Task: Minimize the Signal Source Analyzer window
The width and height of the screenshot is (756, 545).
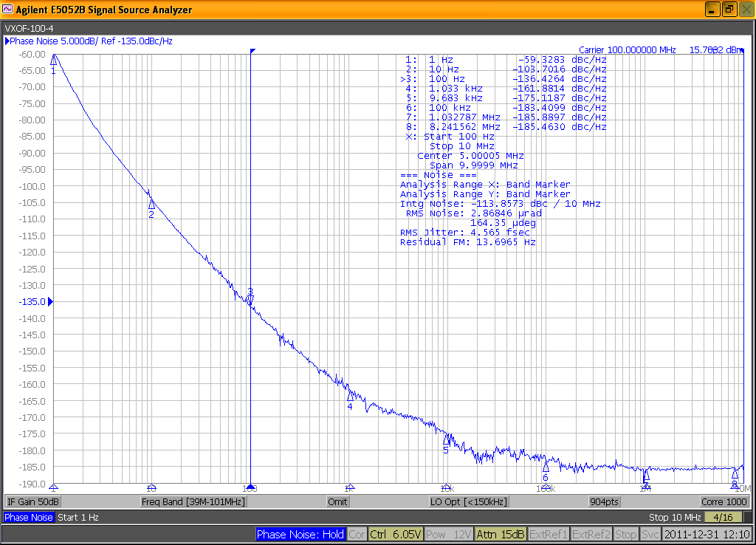Action: [x=712, y=9]
